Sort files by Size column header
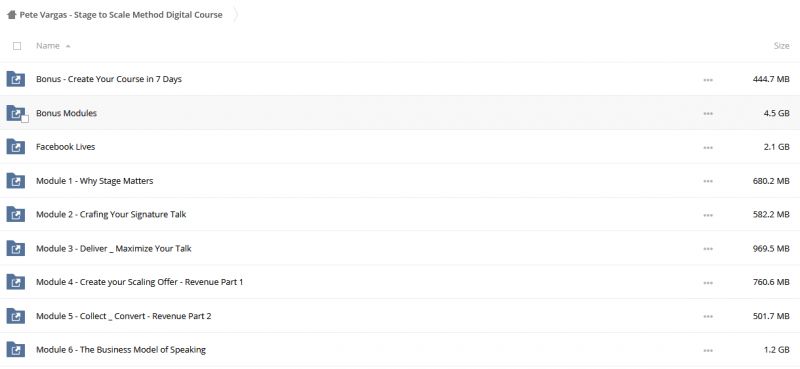The image size is (800, 369). (x=781, y=46)
